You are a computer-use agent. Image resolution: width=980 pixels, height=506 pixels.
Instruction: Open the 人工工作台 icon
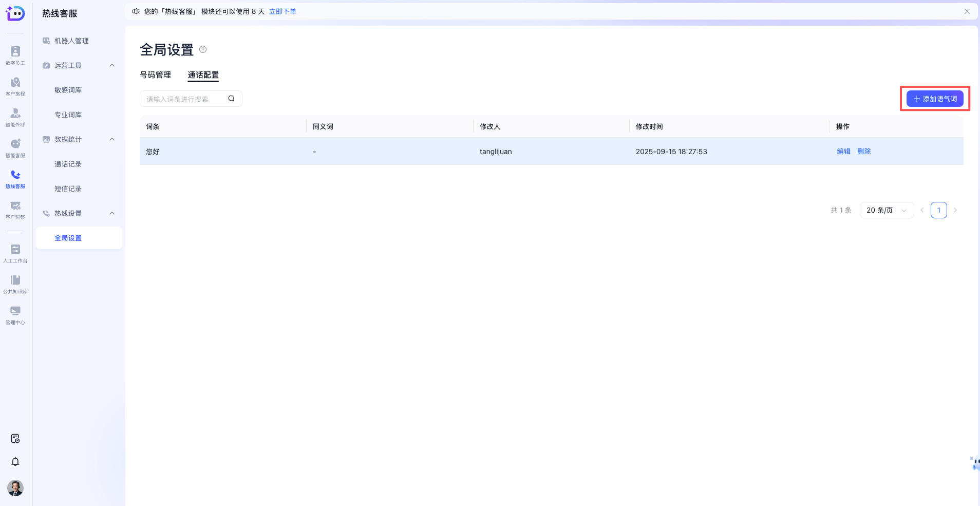pos(15,253)
